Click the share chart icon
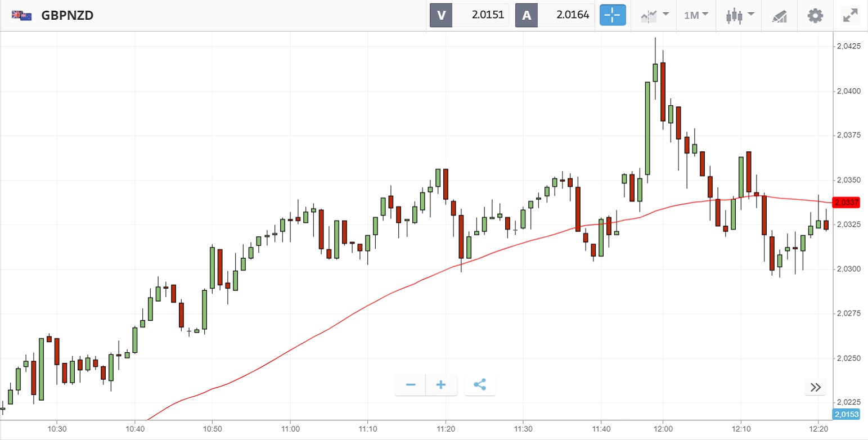868x440 pixels. point(480,385)
